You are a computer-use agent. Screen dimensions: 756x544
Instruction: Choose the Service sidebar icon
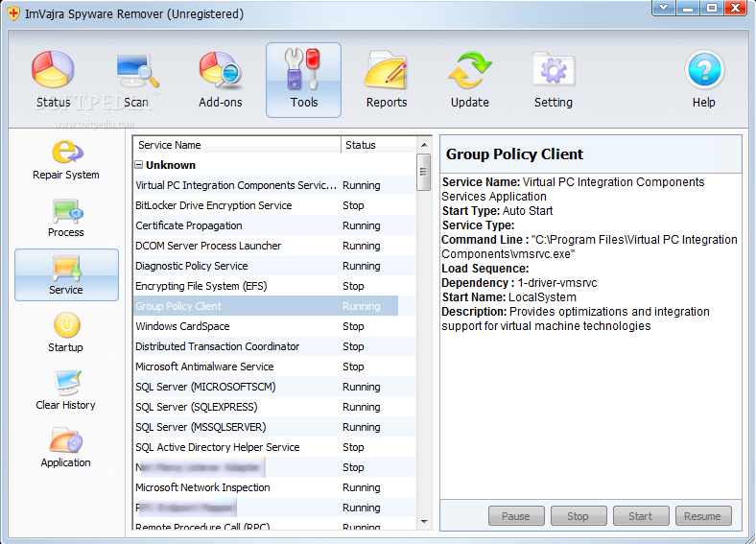coord(66,268)
